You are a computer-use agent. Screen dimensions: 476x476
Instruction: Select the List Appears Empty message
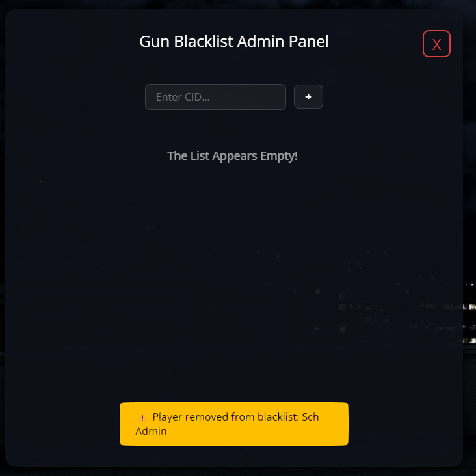(x=232, y=155)
